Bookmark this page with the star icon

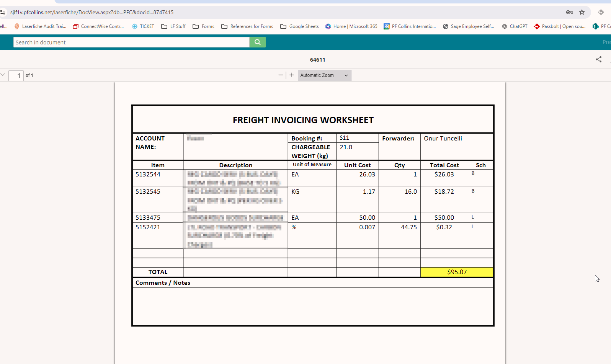pos(582,12)
